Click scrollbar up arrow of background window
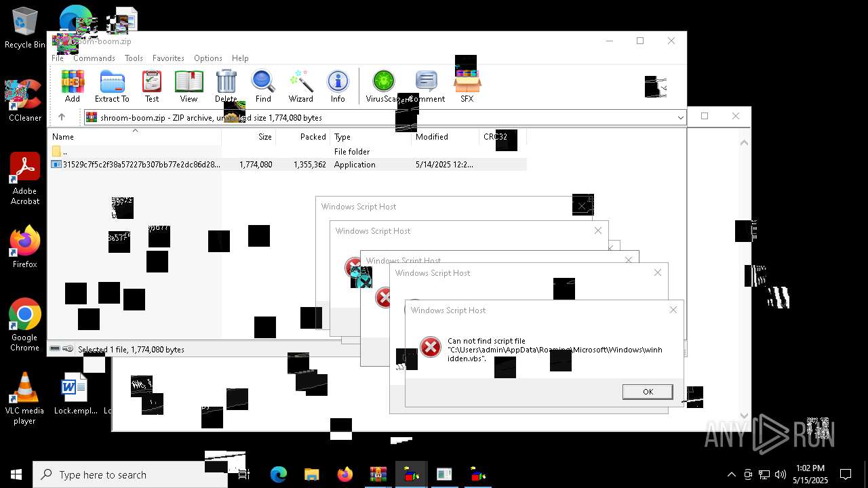 (744, 142)
